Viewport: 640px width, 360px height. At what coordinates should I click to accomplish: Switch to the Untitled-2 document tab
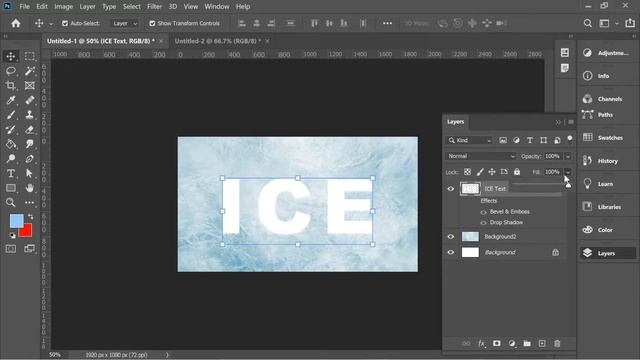(x=218, y=41)
